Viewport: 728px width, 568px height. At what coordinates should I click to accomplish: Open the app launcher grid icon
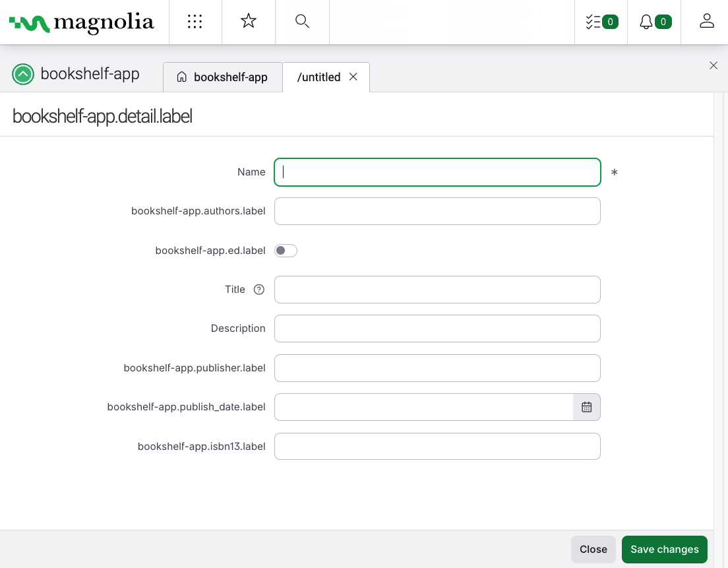pos(195,22)
